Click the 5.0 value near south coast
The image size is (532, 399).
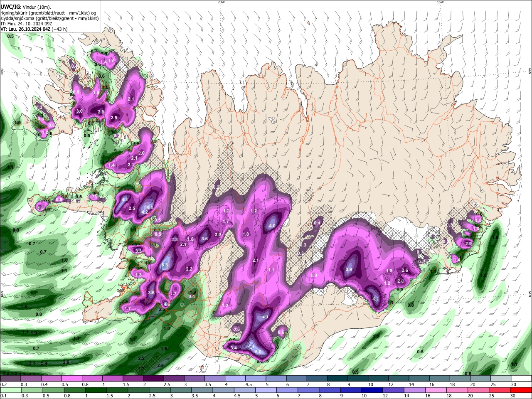coord(258,352)
